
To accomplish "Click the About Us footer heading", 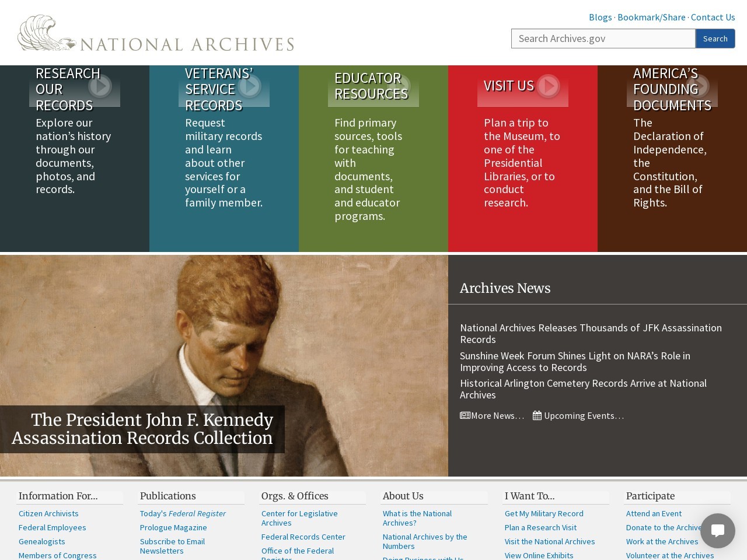I will [x=403, y=496].
